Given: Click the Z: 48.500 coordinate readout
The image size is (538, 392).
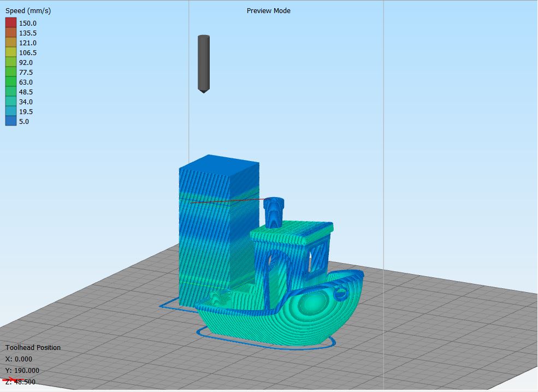Looking at the screenshot, I should coord(20,382).
